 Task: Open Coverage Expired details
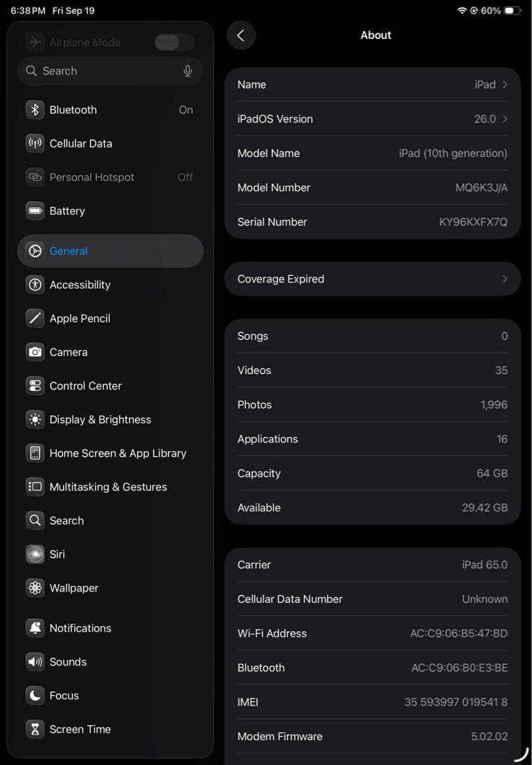pyautogui.click(x=372, y=278)
